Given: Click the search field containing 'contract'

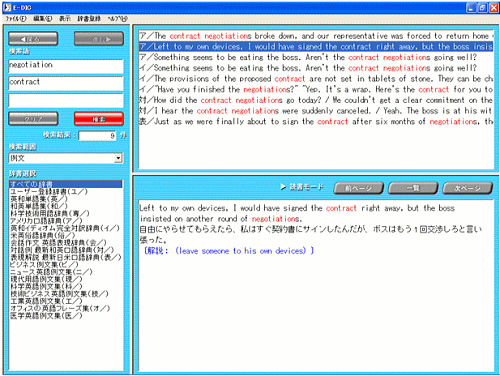Looking at the screenshot, I should click(66, 83).
